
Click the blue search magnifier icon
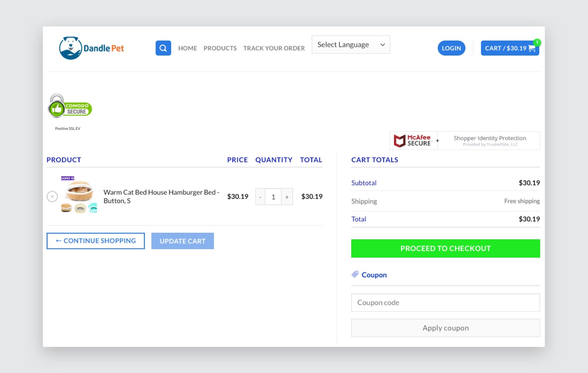[163, 48]
